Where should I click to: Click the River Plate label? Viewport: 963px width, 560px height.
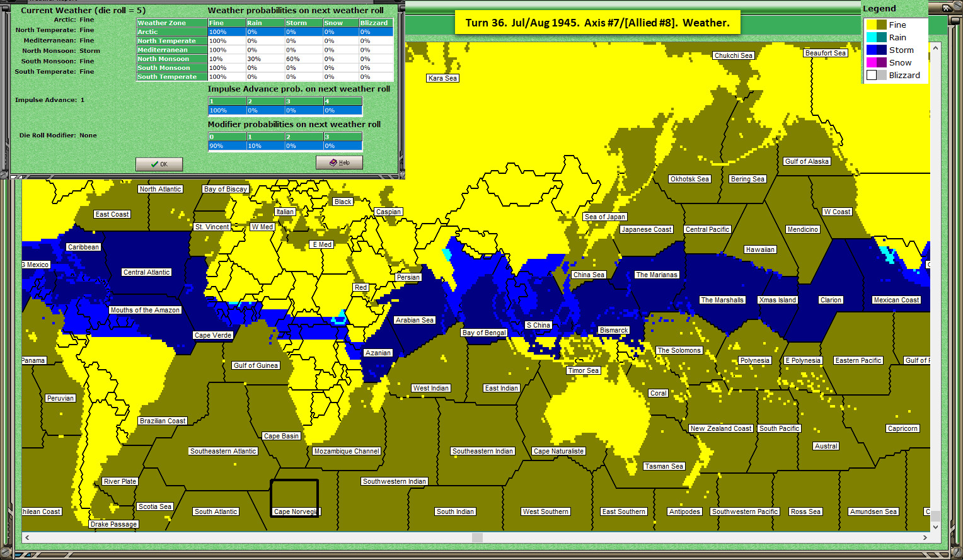pos(120,481)
